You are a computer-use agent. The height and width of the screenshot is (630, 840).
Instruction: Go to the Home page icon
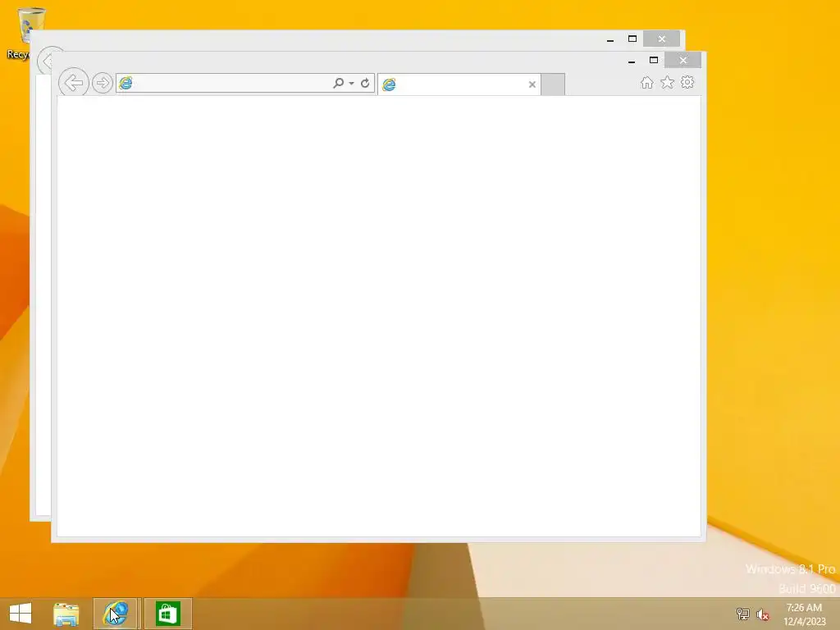pos(646,83)
